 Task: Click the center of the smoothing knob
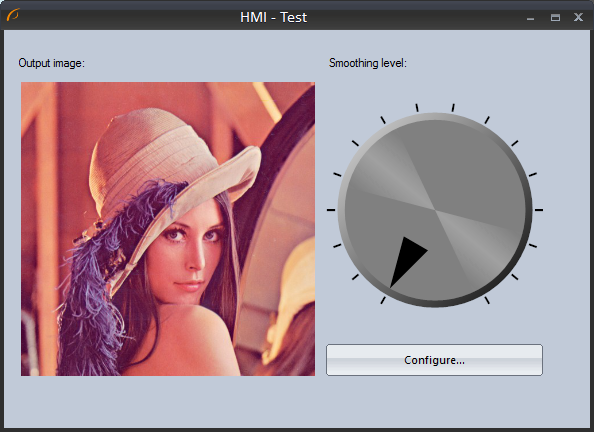[435, 210]
